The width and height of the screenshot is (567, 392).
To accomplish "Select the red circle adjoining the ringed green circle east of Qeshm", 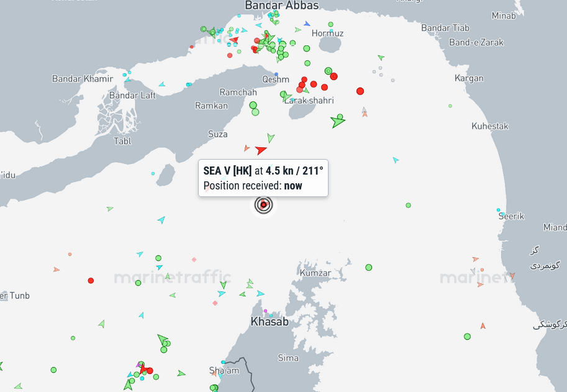I will pyautogui.click(x=333, y=76).
